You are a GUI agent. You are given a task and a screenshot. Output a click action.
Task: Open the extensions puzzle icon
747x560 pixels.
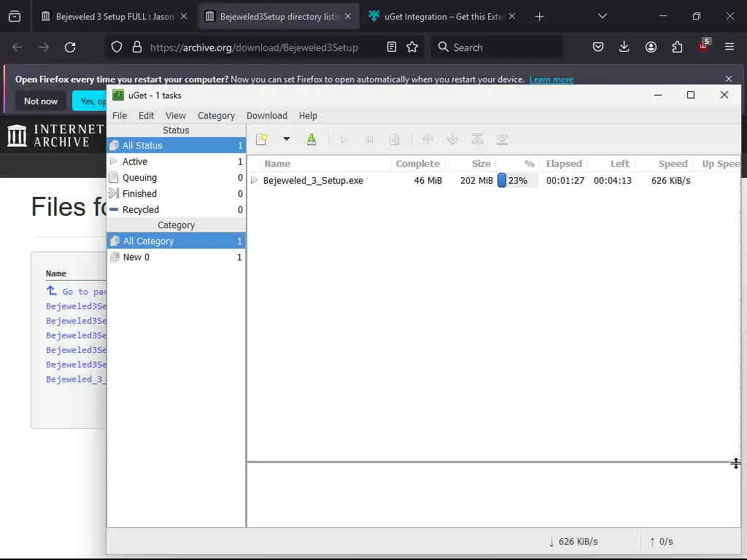(677, 47)
